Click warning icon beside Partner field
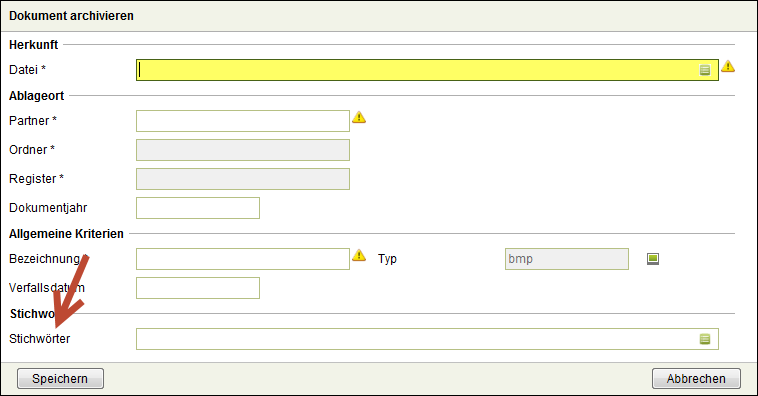This screenshot has width=758, height=396. (359, 117)
